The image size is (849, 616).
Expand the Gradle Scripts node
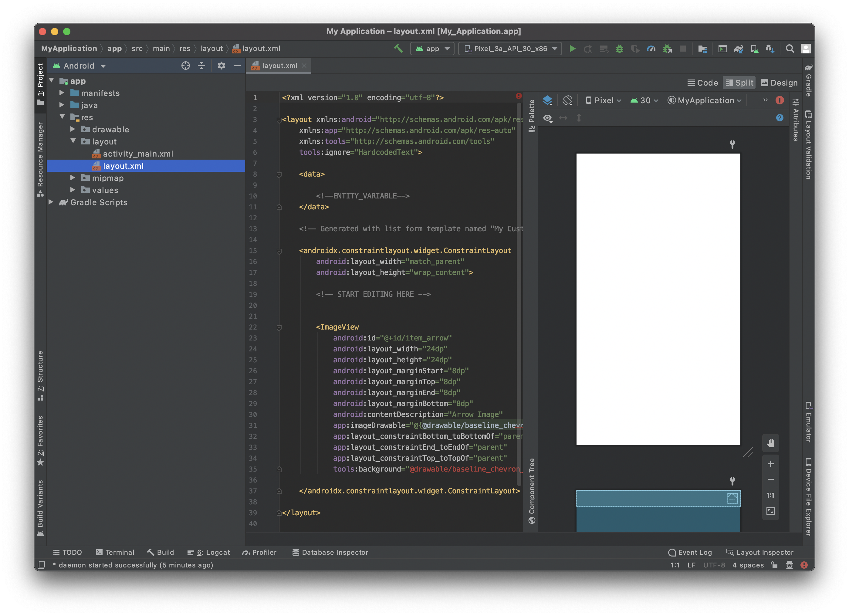click(51, 202)
